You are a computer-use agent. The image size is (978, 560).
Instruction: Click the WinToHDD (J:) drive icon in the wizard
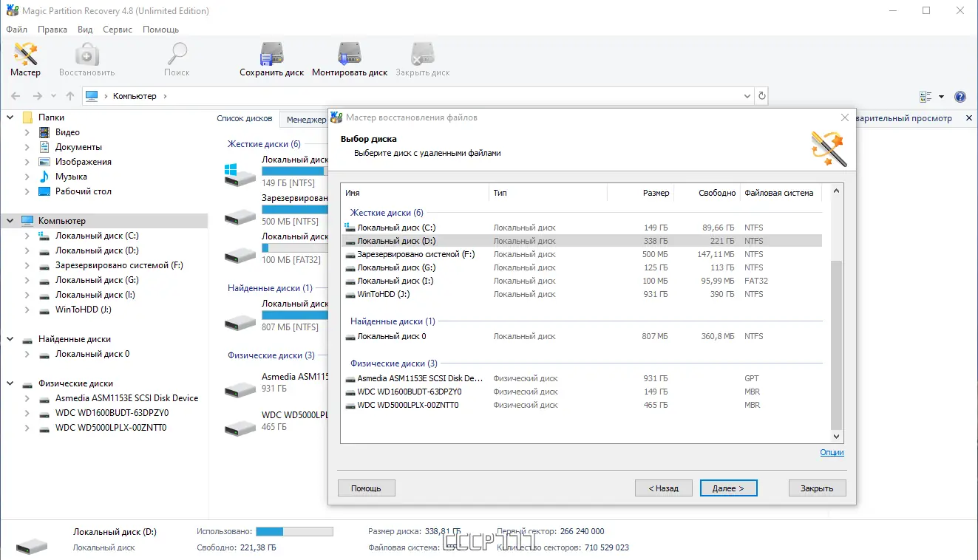pyautogui.click(x=350, y=294)
